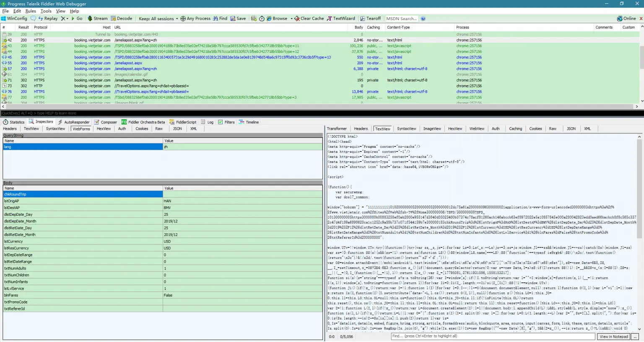The height and width of the screenshot is (342, 644).
Task: Open the File menu
Action: (5, 11)
